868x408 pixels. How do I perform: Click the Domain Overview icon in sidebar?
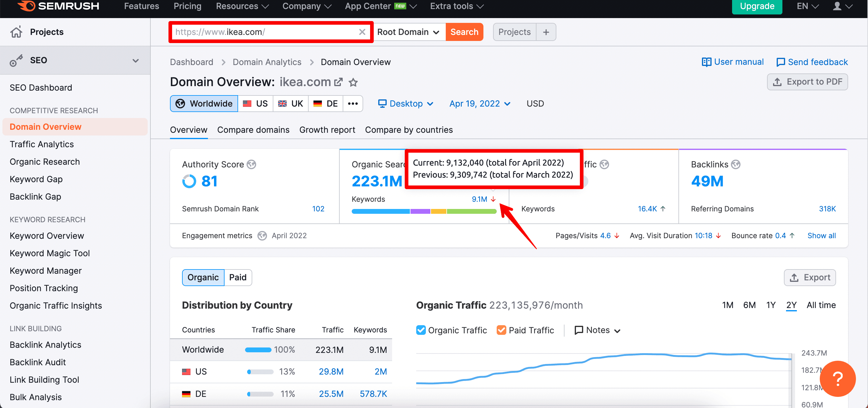click(46, 126)
